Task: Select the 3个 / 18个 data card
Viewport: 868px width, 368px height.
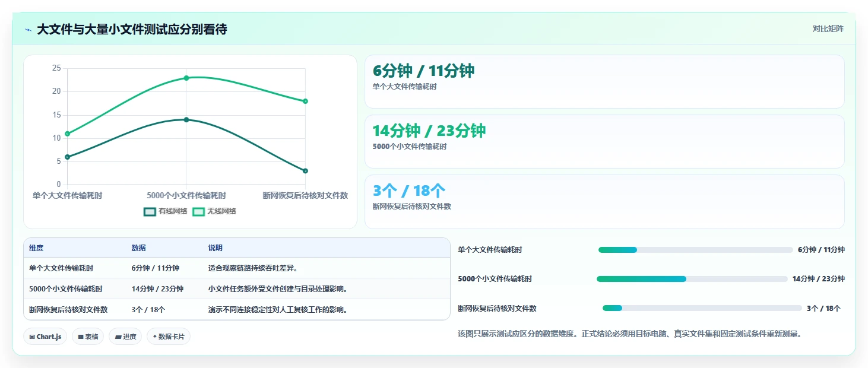Action: point(604,201)
